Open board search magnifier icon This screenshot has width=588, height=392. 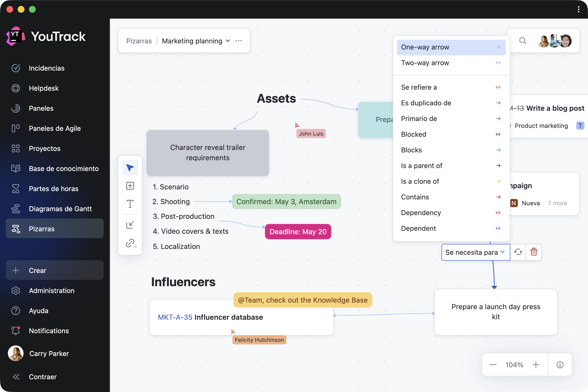[x=523, y=41]
